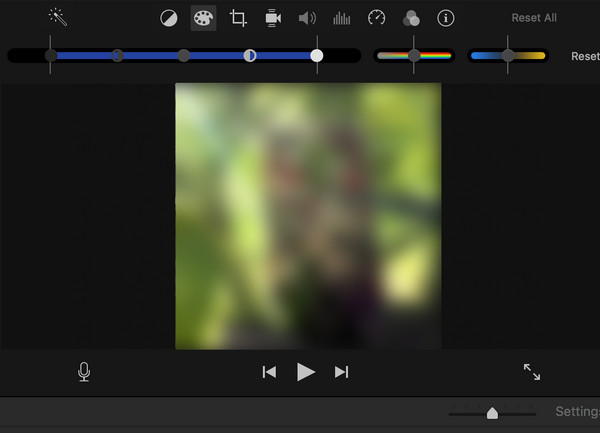Open the color balance tool

click(x=169, y=18)
